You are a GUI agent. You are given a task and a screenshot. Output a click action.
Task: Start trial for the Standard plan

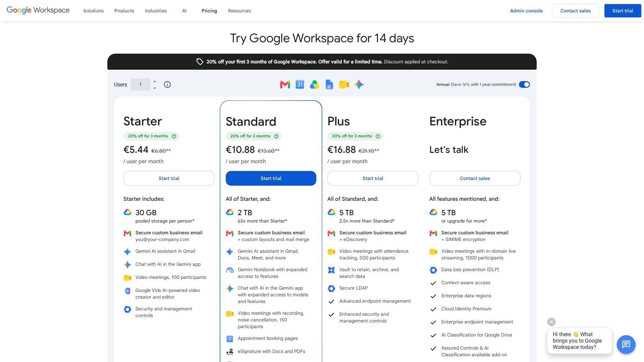(x=271, y=178)
